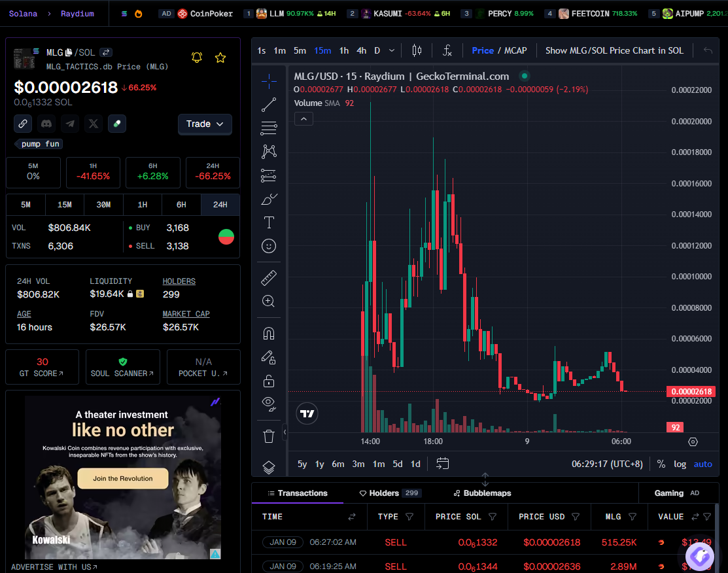Switch to the Bubblemaps tab
The image size is (728, 573).
(x=482, y=493)
